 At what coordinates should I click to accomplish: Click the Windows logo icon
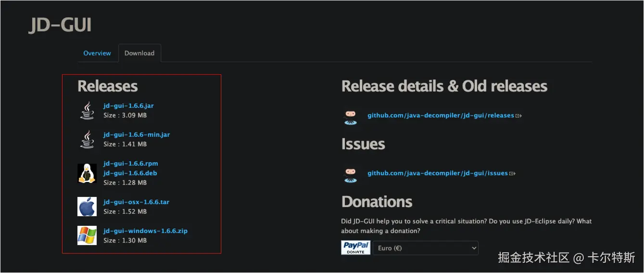87,235
